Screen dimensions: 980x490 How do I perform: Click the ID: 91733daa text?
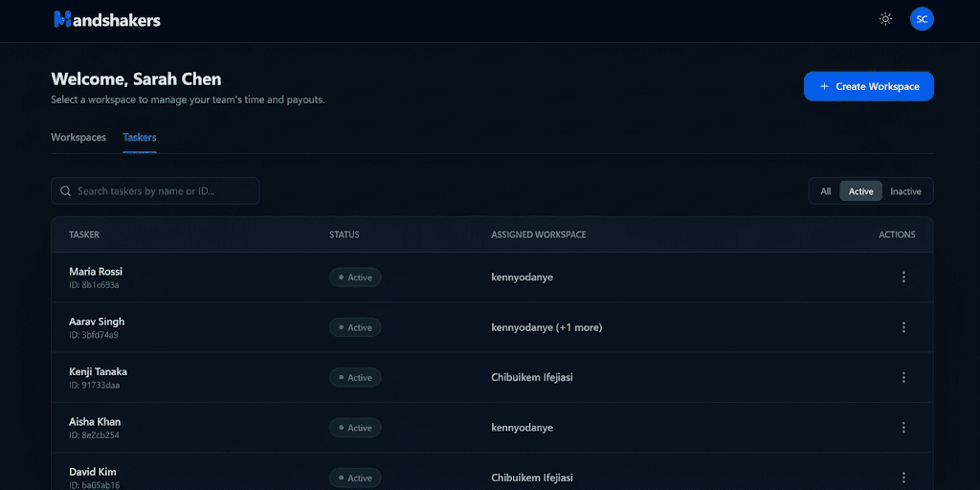[95, 385]
